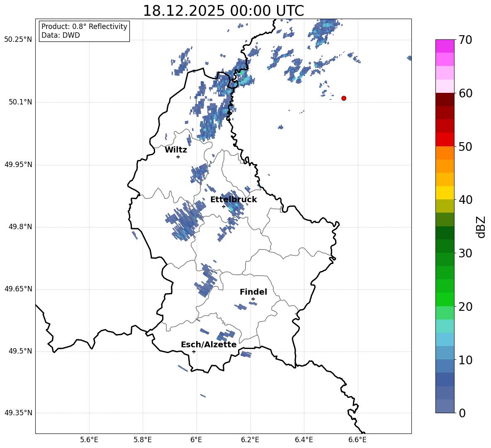The height and width of the screenshot is (448, 491).
Task: Click the Data: DWD text
Action: (x=61, y=35)
